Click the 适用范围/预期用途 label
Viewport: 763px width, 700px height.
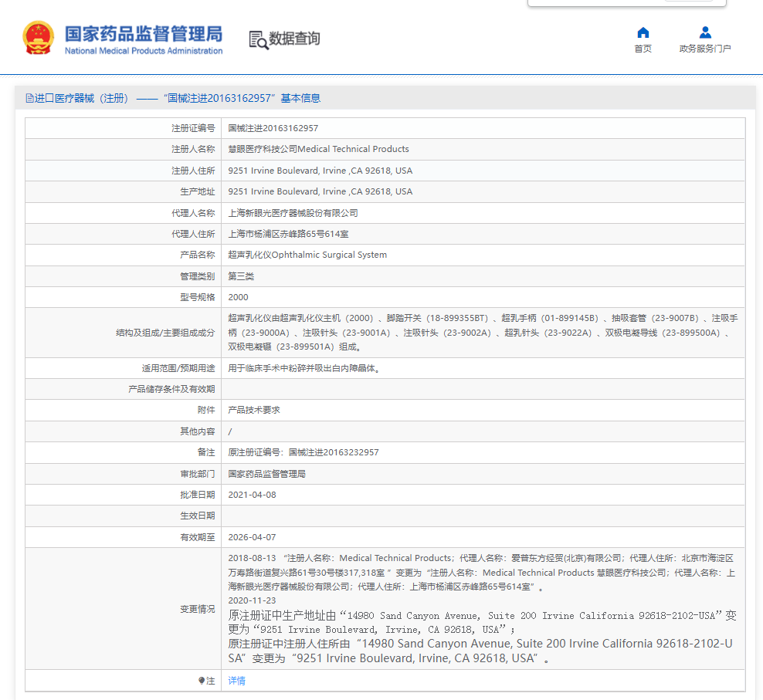click(x=178, y=368)
